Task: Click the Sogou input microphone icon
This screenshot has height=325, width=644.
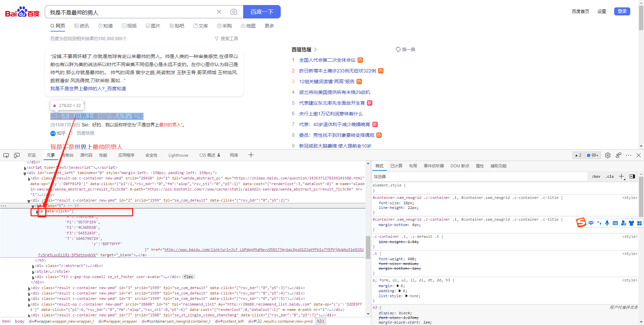Action: click(607, 223)
